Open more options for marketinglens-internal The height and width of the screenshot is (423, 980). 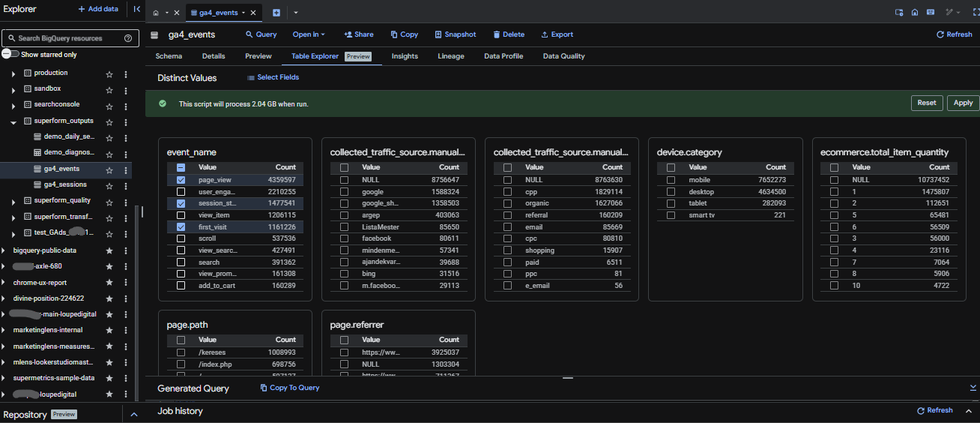pyautogui.click(x=126, y=331)
